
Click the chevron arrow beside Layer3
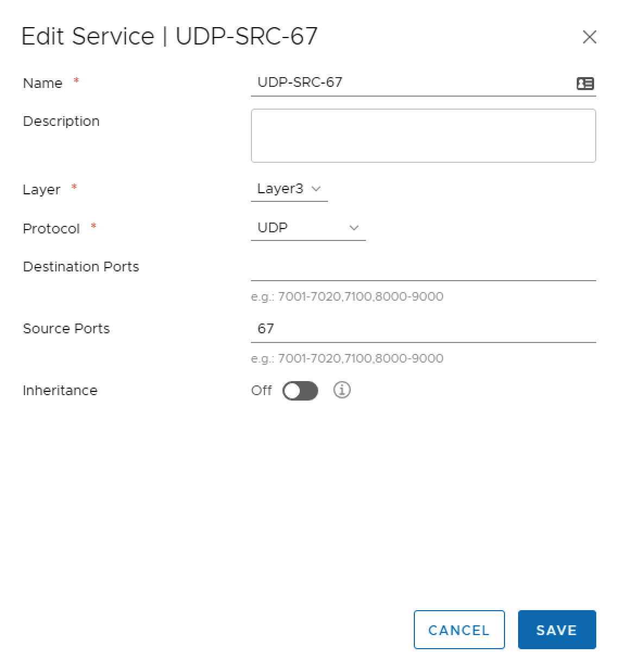click(x=316, y=189)
